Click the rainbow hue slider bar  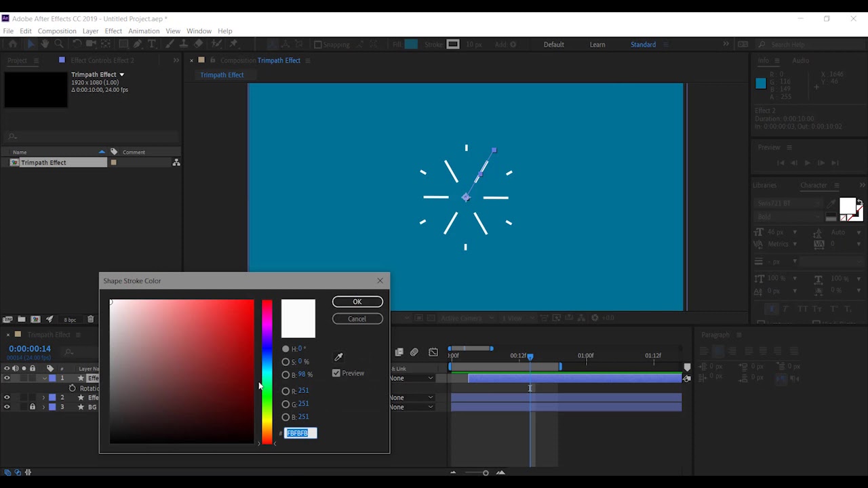coord(267,372)
